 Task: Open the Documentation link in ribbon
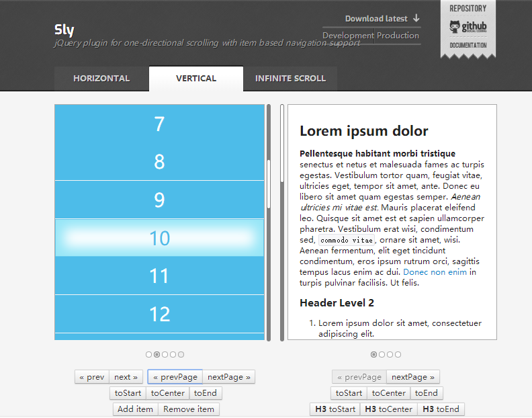468,45
